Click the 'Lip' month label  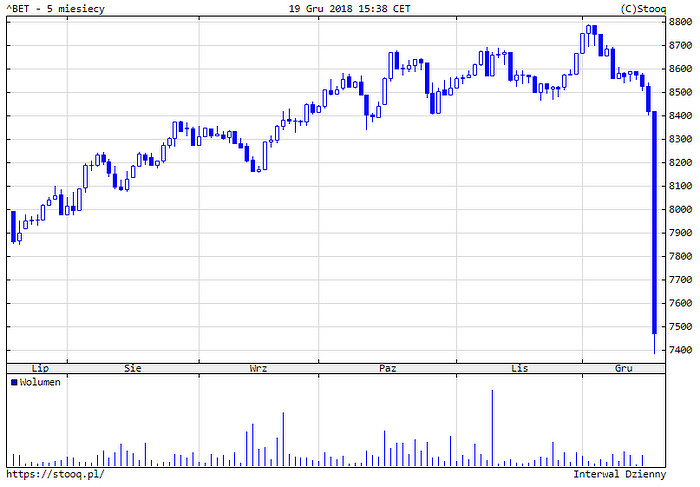coord(40,368)
